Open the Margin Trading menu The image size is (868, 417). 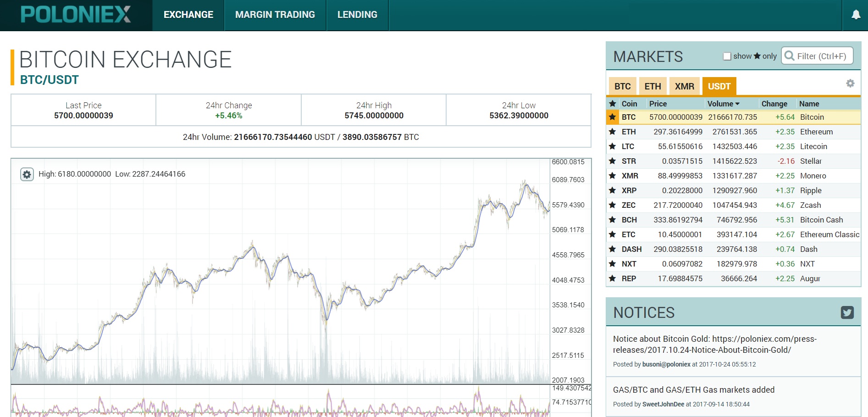coord(275,15)
